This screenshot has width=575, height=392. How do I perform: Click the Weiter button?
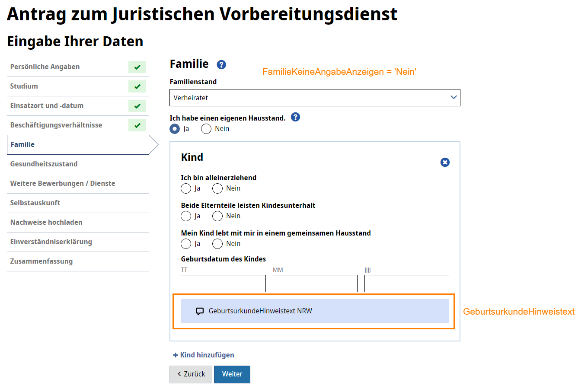click(232, 374)
